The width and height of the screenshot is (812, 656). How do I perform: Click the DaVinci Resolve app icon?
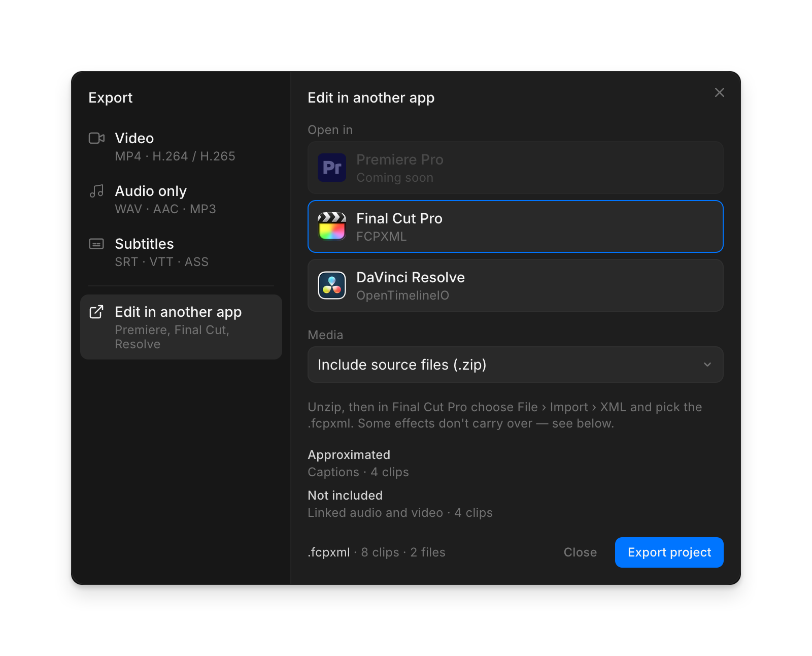(332, 285)
